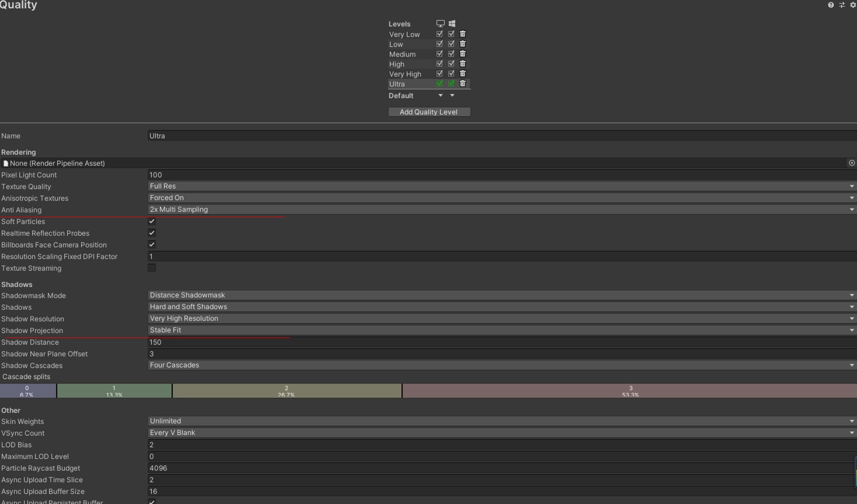Viewport: 857px width, 504px height.
Task: Delete the Very Low quality level
Action: tap(463, 34)
